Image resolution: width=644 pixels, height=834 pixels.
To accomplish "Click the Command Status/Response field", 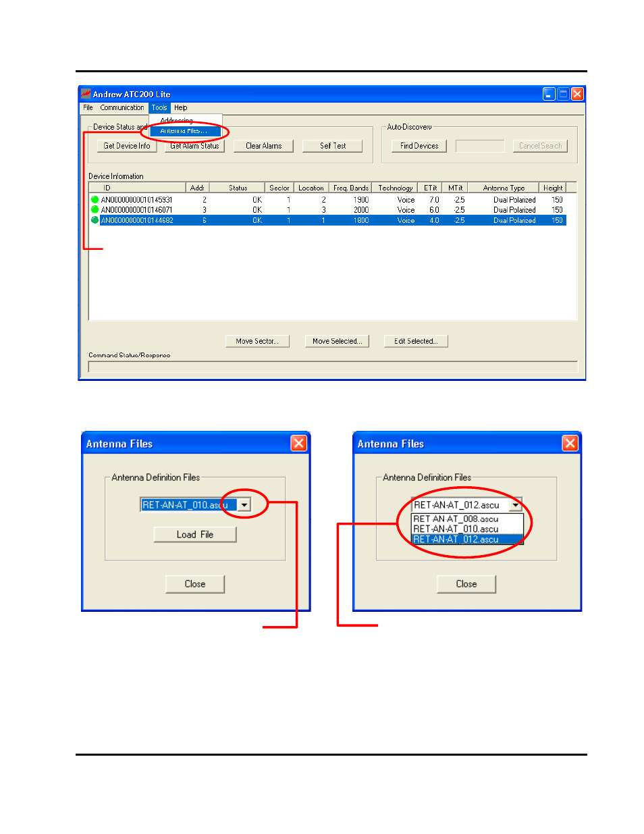I will point(333,367).
